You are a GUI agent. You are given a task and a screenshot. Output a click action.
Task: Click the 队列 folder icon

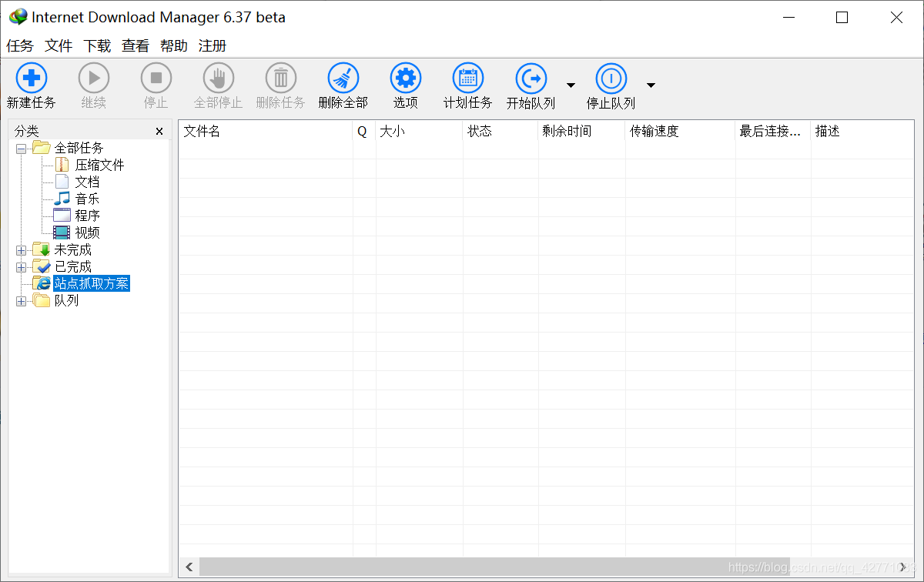[x=42, y=300]
